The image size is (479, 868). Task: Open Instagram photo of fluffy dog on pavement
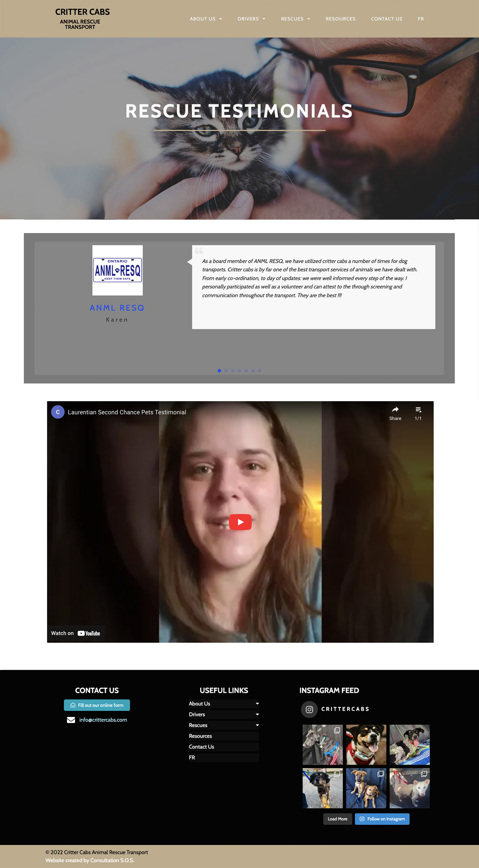[x=323, y=788]
